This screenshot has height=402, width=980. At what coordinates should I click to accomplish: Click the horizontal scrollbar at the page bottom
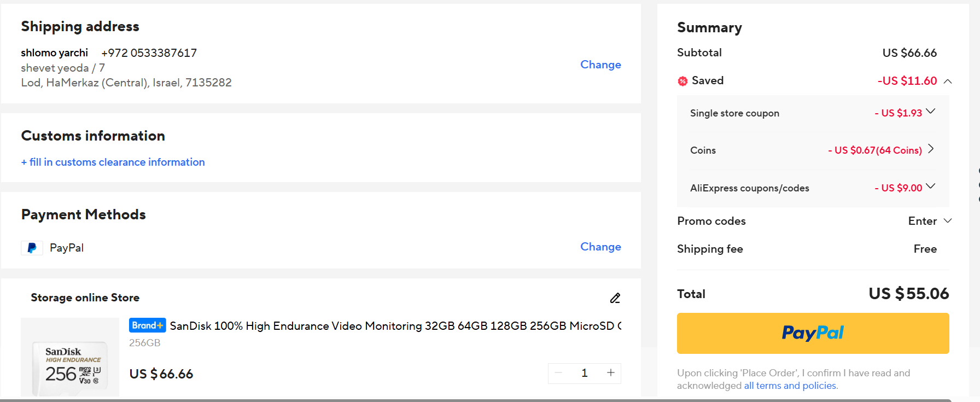(x=476, y=400)
